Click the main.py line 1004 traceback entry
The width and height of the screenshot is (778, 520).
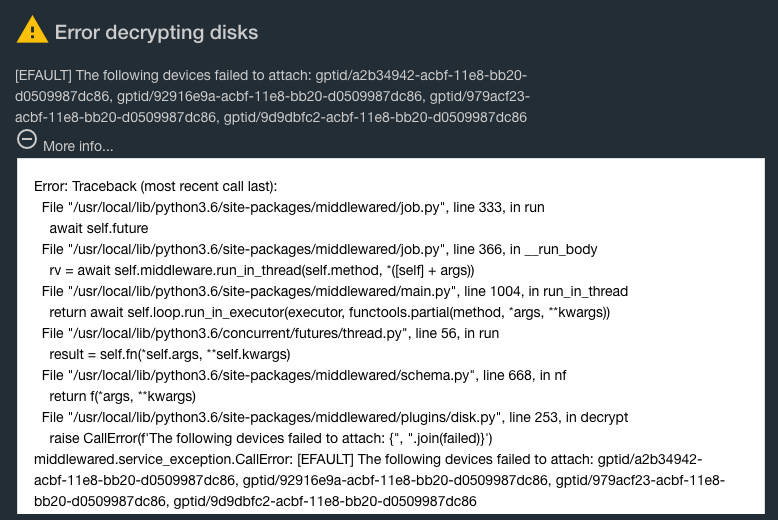click(335, 291)
